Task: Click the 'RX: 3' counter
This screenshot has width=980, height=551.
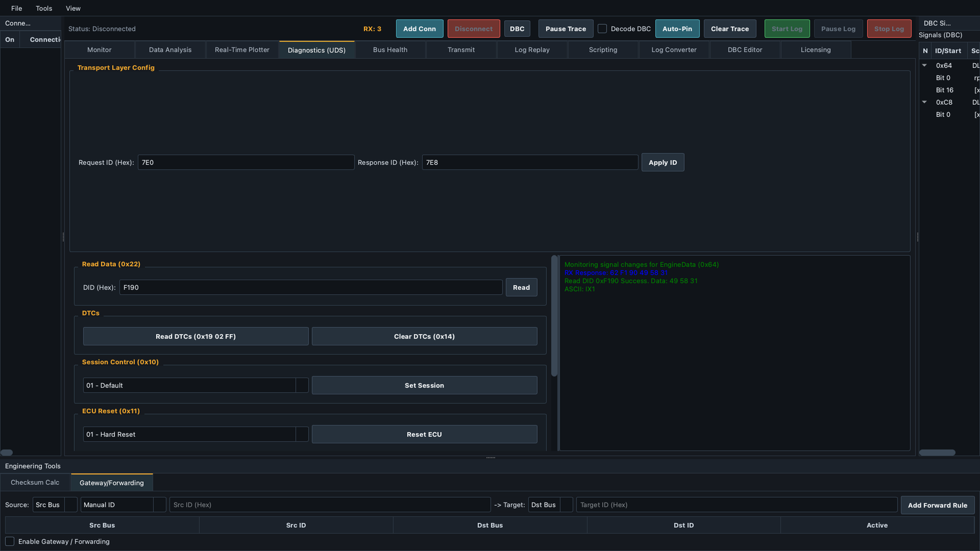Action: coord(372,29)
